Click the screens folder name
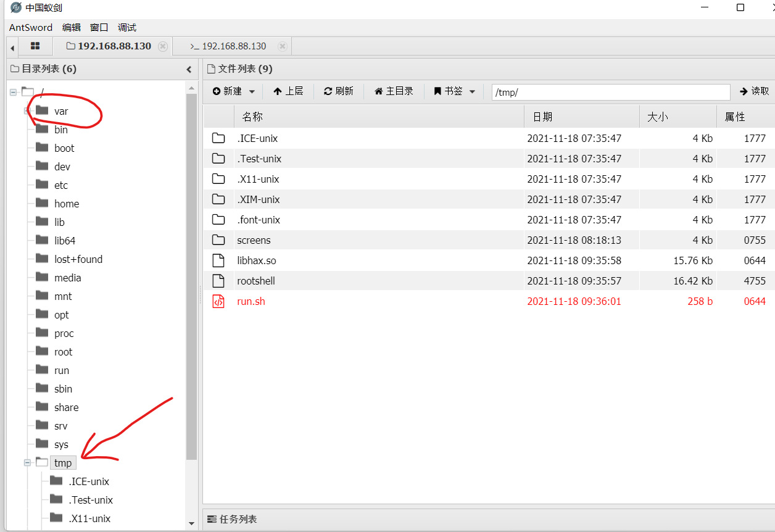Viewport: 775px width, 532px height. [x=254, y=240]
